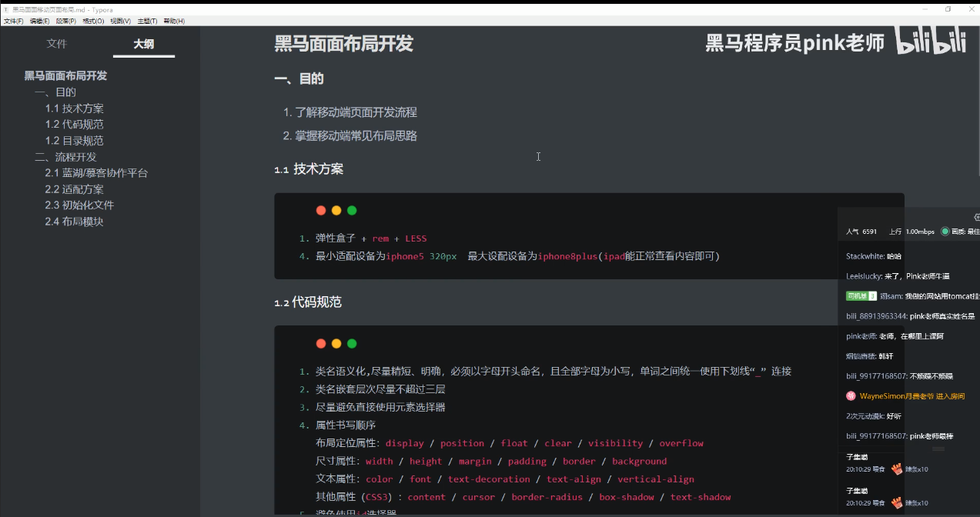Click the green 画质 quality indicator icon
Screen dimensions: 980x517
pyautogui.click(x=945, y=232)
